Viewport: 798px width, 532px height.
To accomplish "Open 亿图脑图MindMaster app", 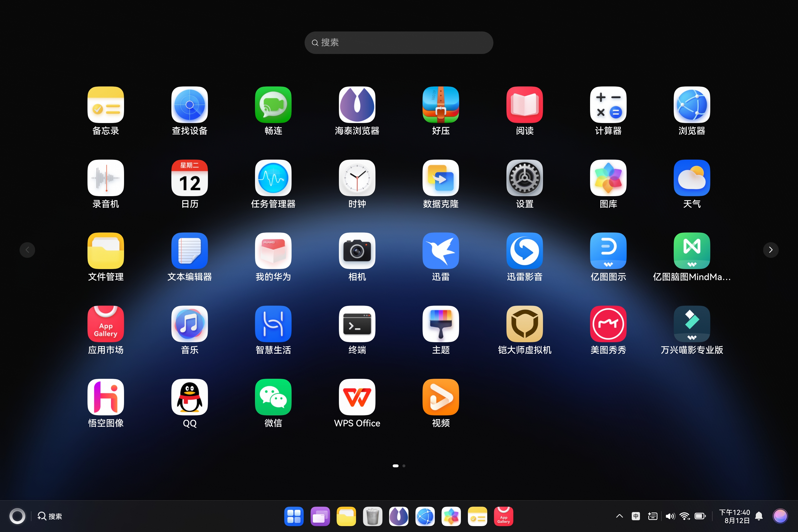I will click(x=692, y=251).
